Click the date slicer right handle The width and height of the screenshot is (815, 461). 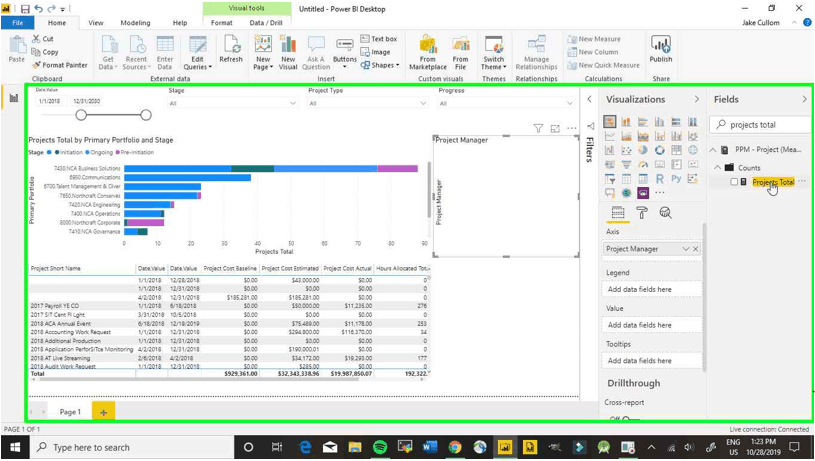[146, 115]
